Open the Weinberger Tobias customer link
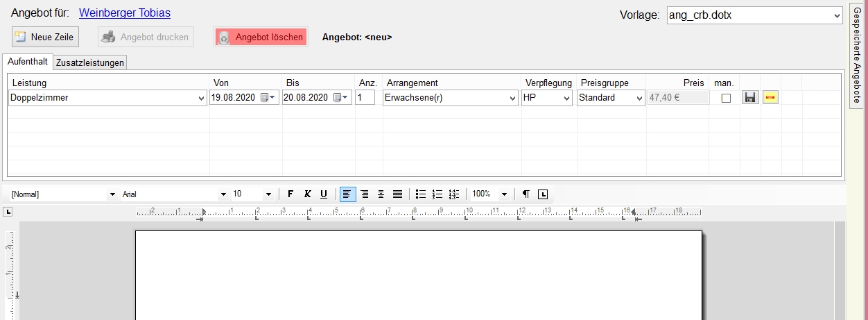The width and height of the screenshot is (868, 320). point(125,13)
